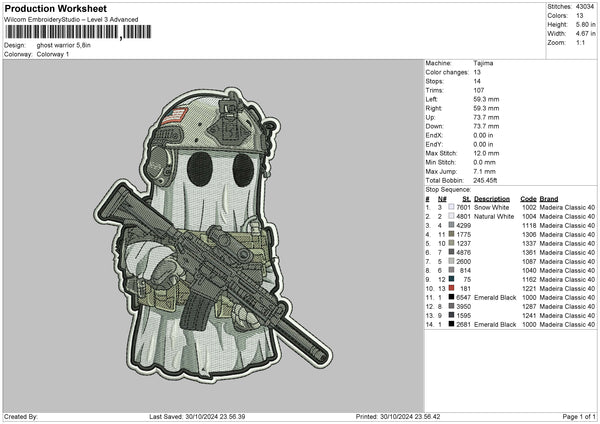Image resolution: width=600 pixels, height=424 pixels.
Task: Click the 'Last Saved: 30/10/2024' timestamp
Action: point(197,416)
